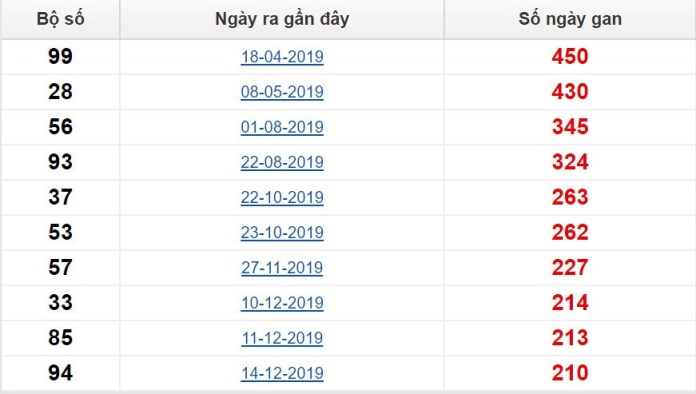Image resolution: width=696 pixels, height=394 pixels.
Task: Select number 94 in Bộ số column
Action: tap(60, 373)
